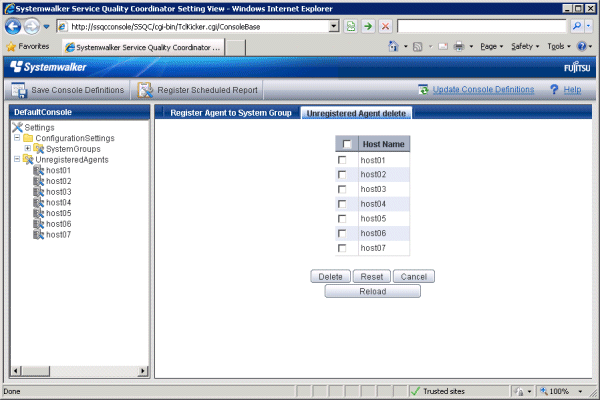This screenshot has height=400, width=600.
Task: Open the Safety menu
Action: click(x=525, y=46)
